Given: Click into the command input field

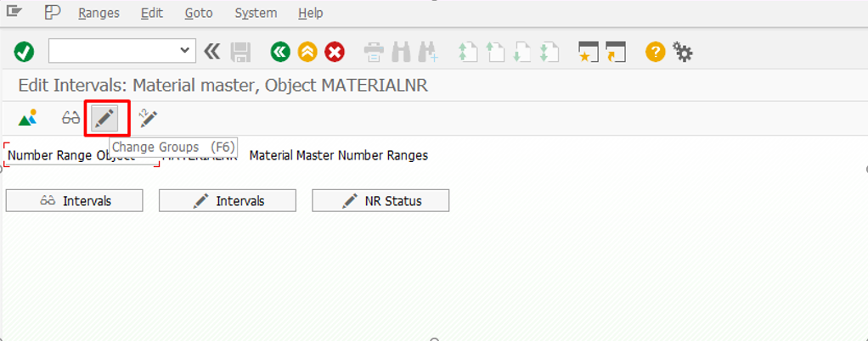Looking at the screenshot, I should click(x=114, y=52).
